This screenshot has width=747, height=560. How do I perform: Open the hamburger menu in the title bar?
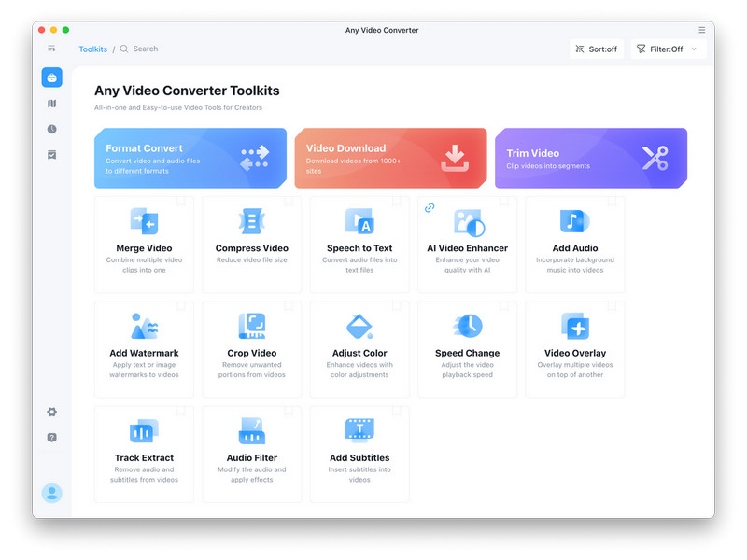pyautogui.click(x=702, y=30)
